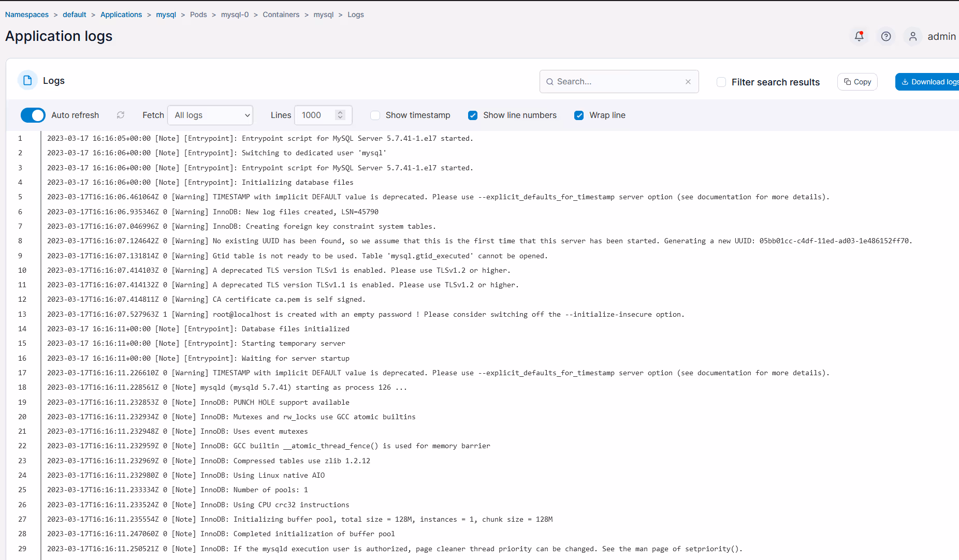This screenshot has height=560, width=959.
Task: Open the mysql application breadcrumb link
Action: (x=166, y=14)
